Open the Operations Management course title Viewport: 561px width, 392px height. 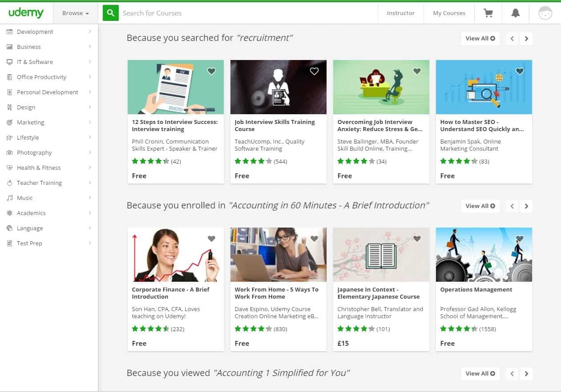476,289
